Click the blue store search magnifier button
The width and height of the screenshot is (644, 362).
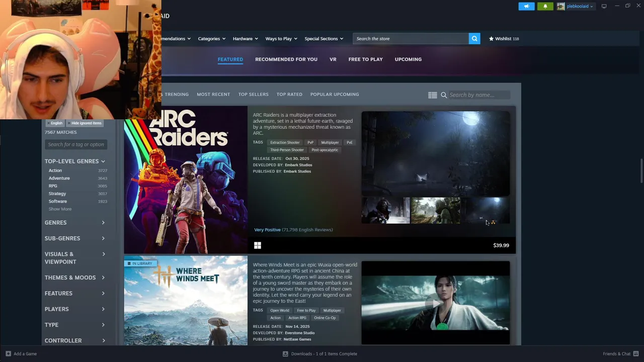[x=474, y=39]
